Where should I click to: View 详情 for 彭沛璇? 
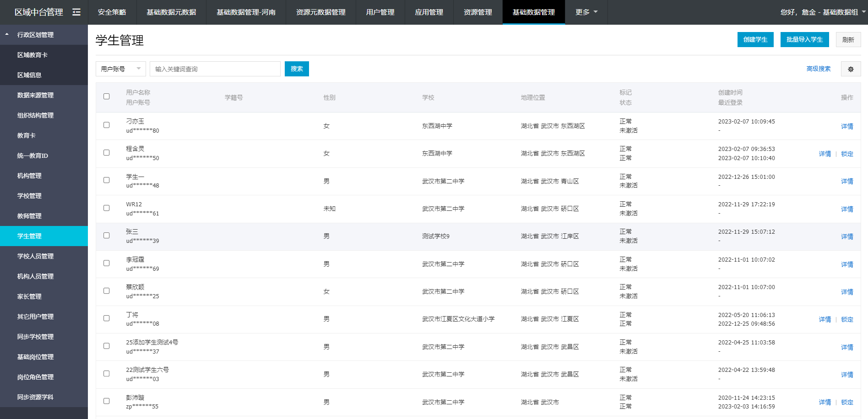coord(825,402)
